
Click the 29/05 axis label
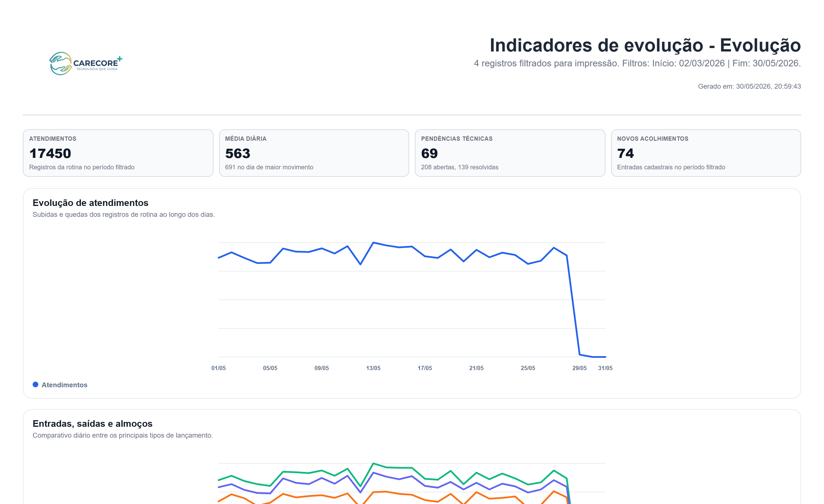coord(580,368)
